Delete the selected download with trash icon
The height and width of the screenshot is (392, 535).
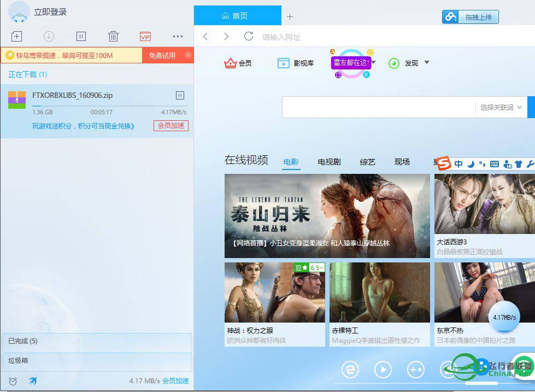(113, 36)
